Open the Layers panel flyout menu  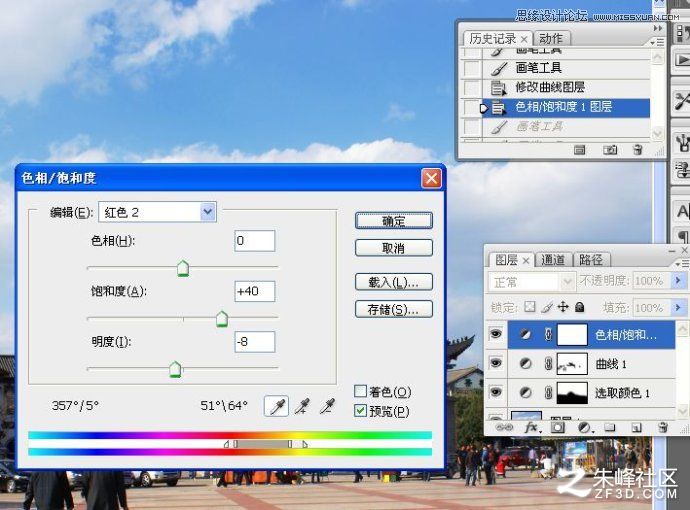(x=682, y=264)
